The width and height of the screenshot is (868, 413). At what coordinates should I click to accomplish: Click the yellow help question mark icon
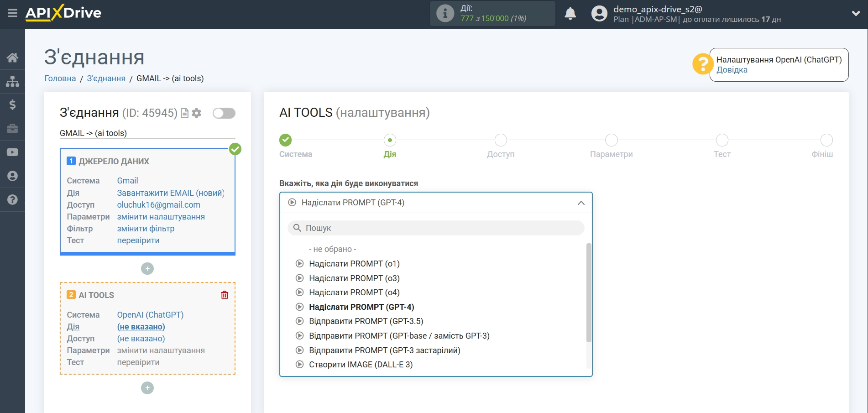702,64
